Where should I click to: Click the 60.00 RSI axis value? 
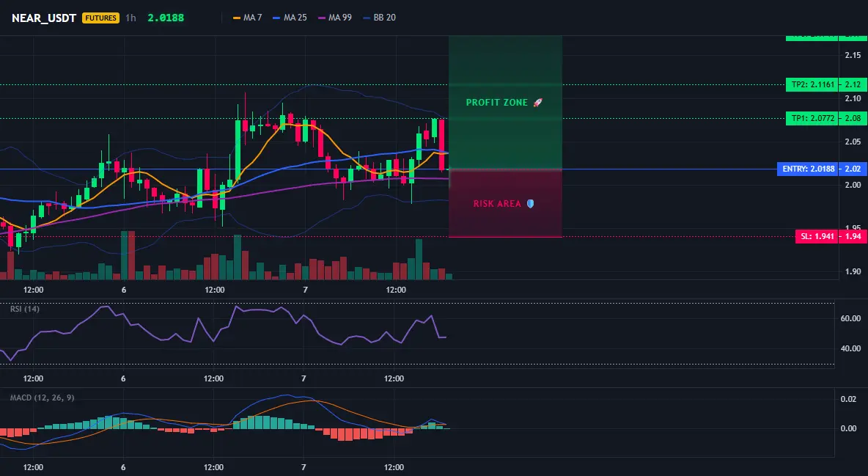(x=851, y=318)
